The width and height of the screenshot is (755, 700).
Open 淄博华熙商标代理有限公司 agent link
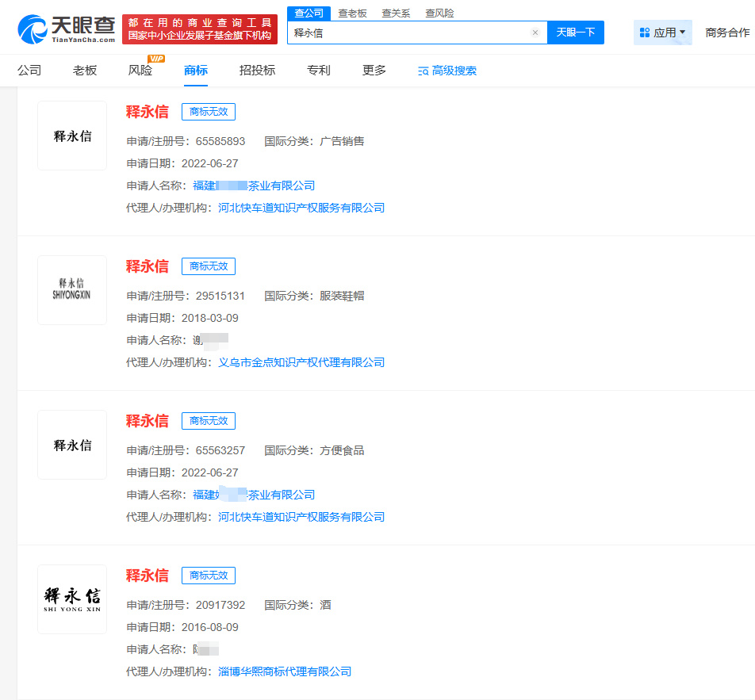285,671
